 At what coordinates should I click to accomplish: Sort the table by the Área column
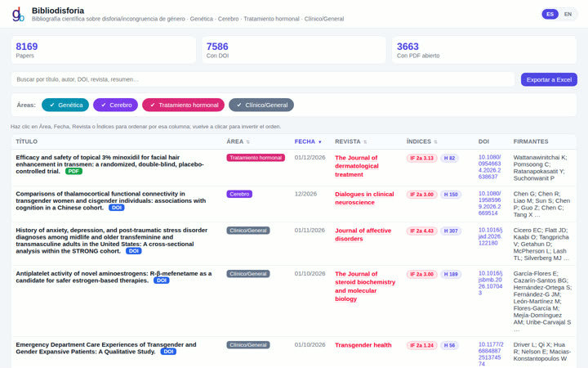(238, 141)
